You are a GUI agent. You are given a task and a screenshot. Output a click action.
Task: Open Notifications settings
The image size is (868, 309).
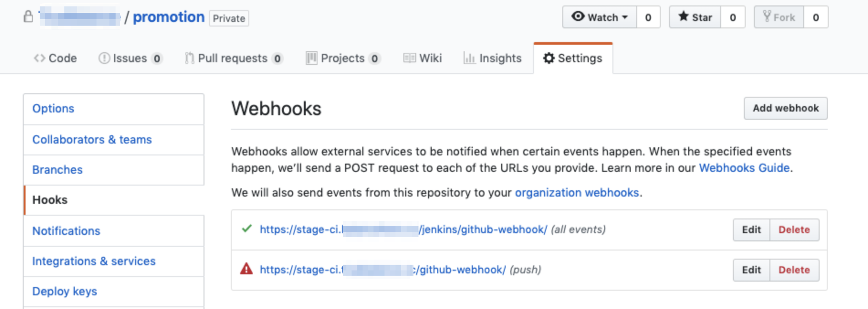[x=114, y=231]
